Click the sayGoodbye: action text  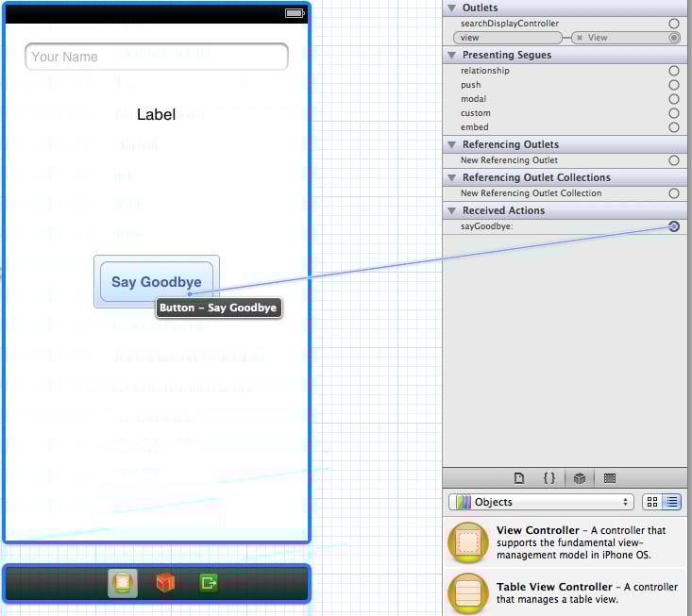click(487, 226)
